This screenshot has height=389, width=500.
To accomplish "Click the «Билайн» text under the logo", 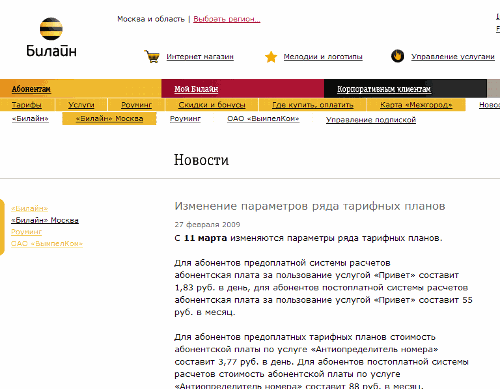I will 51,51.
